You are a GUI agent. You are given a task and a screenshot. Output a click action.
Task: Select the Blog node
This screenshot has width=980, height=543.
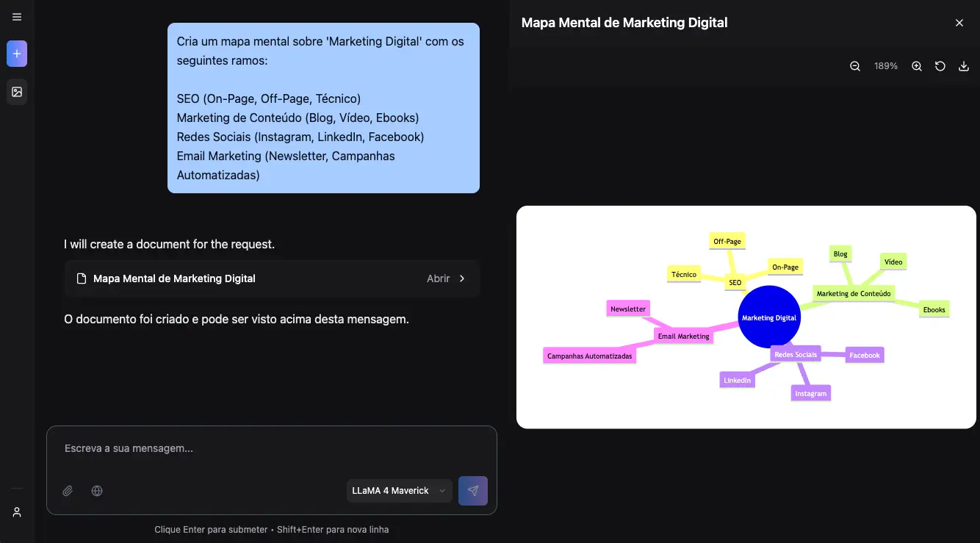pyautogui.click(x=840, y=253)
